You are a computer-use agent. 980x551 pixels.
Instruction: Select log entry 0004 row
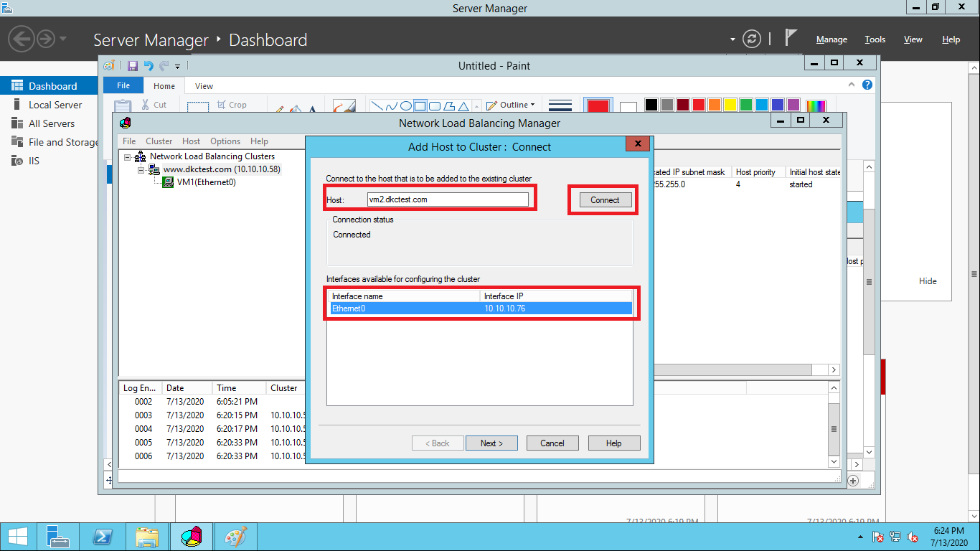[x=212, y=429]
